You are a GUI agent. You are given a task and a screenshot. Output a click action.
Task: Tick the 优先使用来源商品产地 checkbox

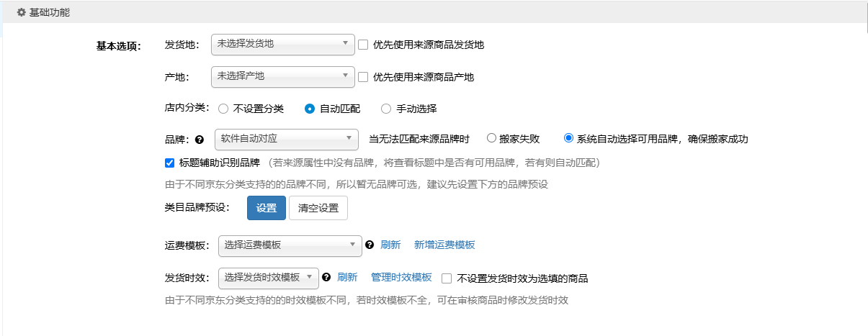[363, 76]
